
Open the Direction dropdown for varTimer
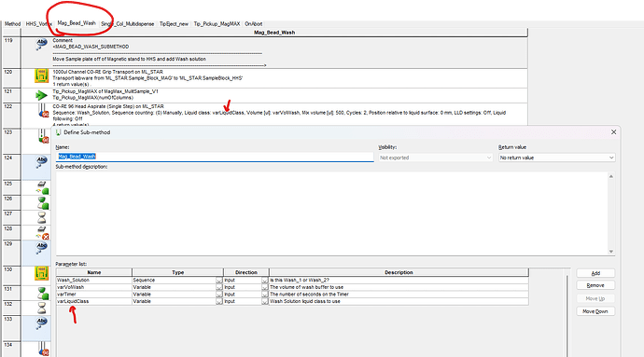pos(264,295)
